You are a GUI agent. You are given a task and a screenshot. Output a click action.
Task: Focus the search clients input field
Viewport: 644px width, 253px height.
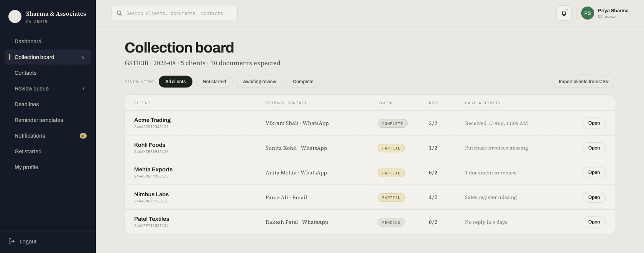174,13
